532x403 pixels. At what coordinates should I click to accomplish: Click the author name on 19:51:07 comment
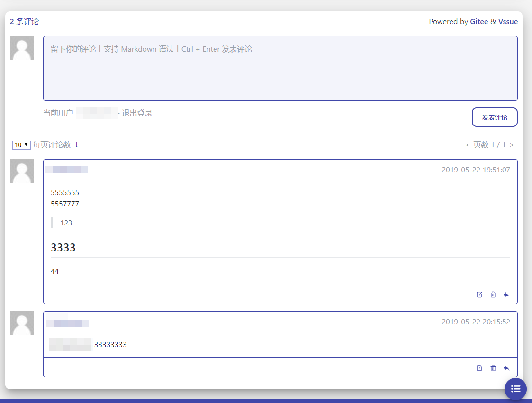67,170
